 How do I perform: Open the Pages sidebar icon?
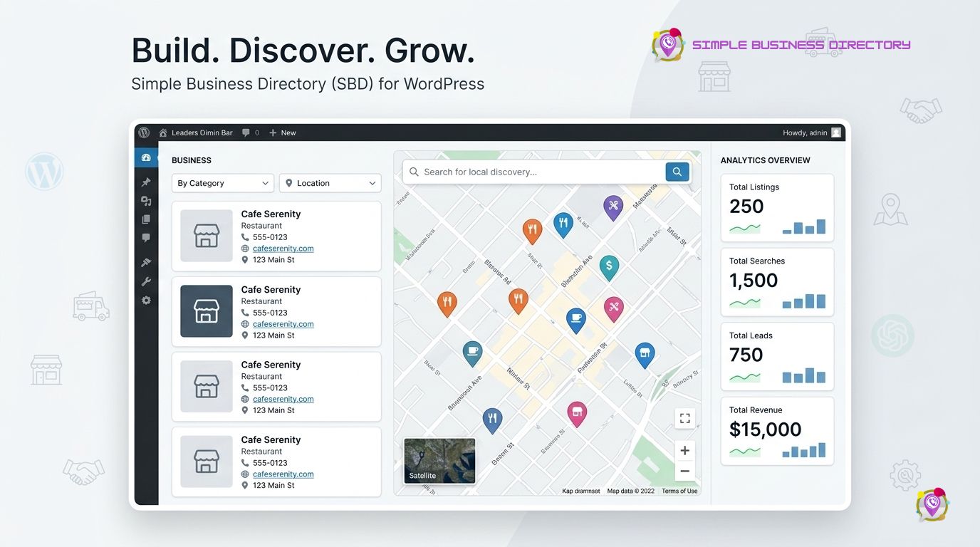pyautogui.click(x=146, y=219)
